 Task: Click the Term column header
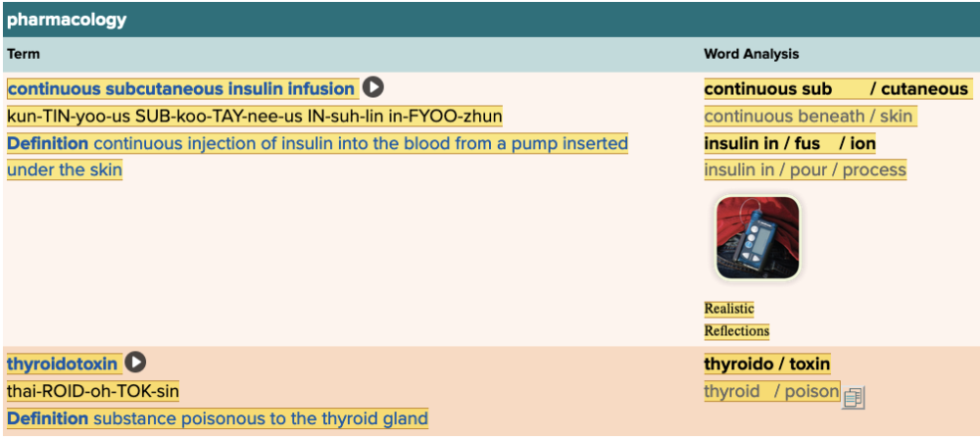click(23, 55)
